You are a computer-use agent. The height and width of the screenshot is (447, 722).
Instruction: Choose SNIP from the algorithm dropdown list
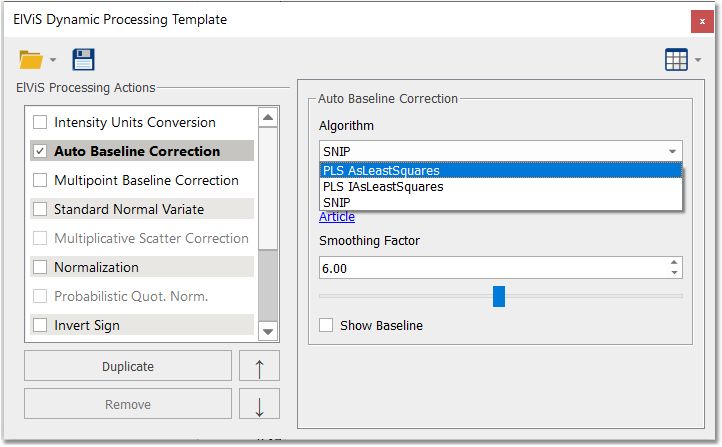point(501,203)
